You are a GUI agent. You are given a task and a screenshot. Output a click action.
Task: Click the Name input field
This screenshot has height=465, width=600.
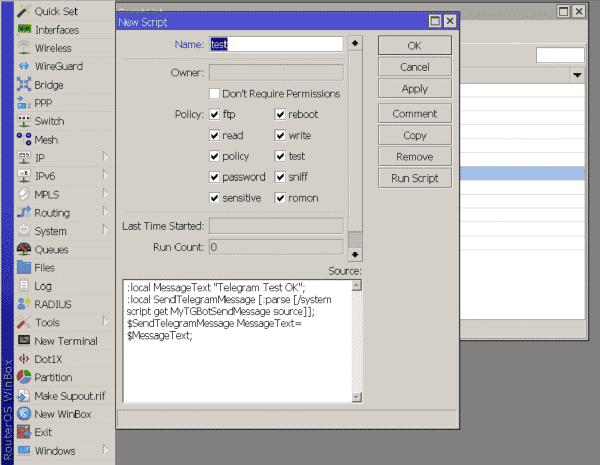(x=276, y=44)
